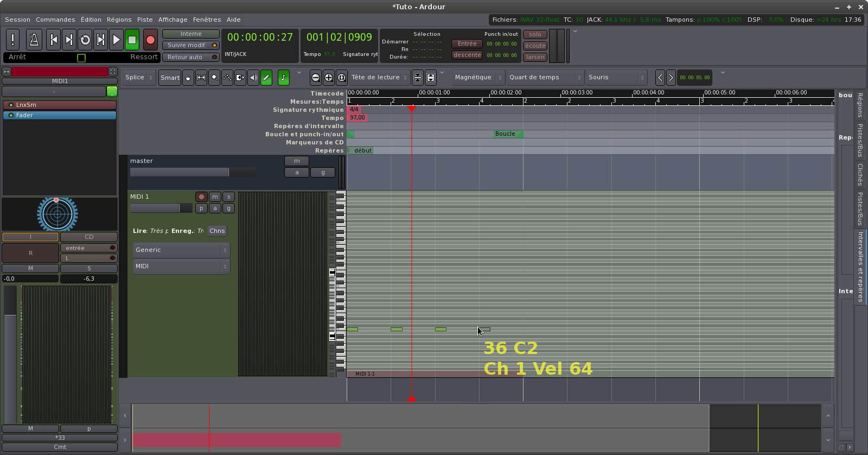
Task: Select the Draw (pencil) tool
Action: [266, 78]
